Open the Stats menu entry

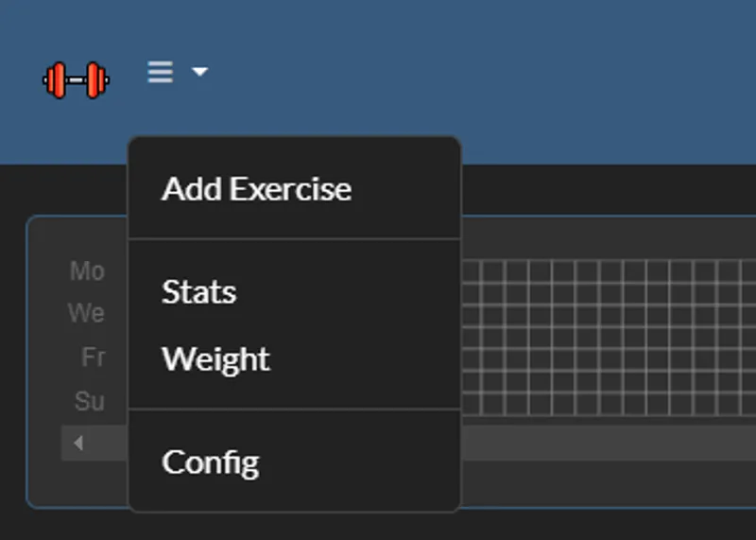198,292
